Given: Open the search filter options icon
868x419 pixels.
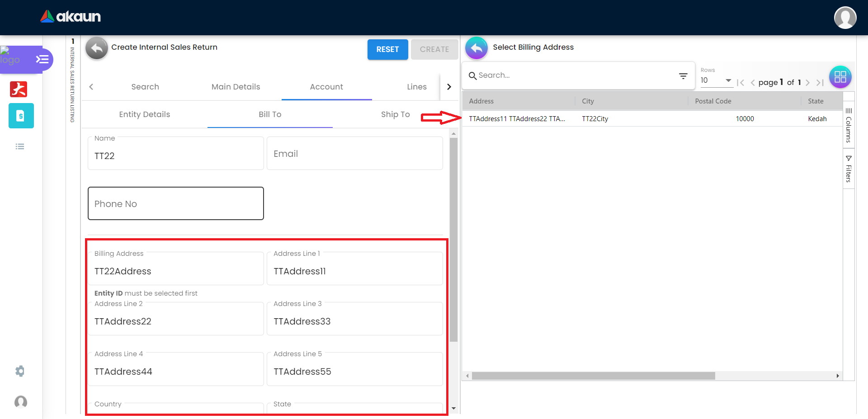Looking at the screenshot, I should point(683,76).
